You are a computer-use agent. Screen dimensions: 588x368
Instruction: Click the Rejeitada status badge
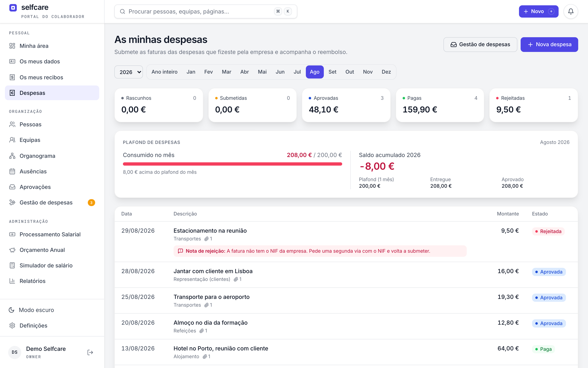(x=548, y=231)
